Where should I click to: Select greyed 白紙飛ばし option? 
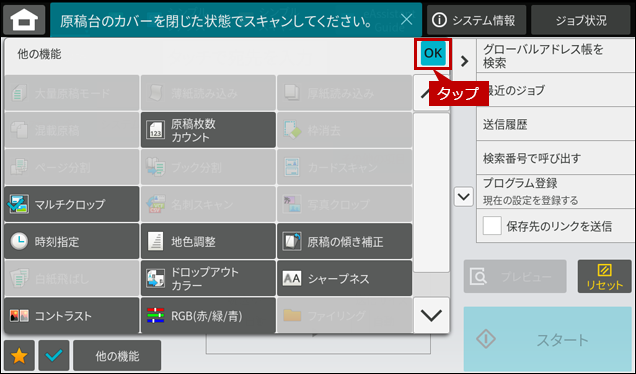tap(72, 278)
